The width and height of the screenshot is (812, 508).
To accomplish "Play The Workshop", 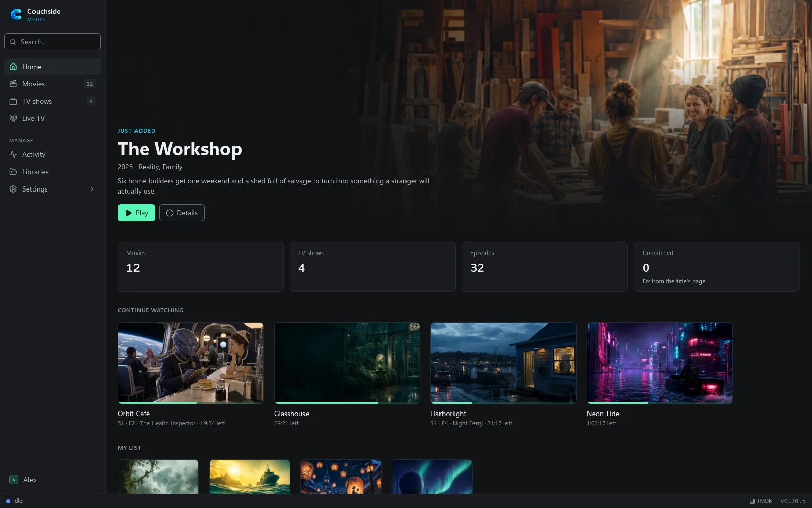I will 137,213.
